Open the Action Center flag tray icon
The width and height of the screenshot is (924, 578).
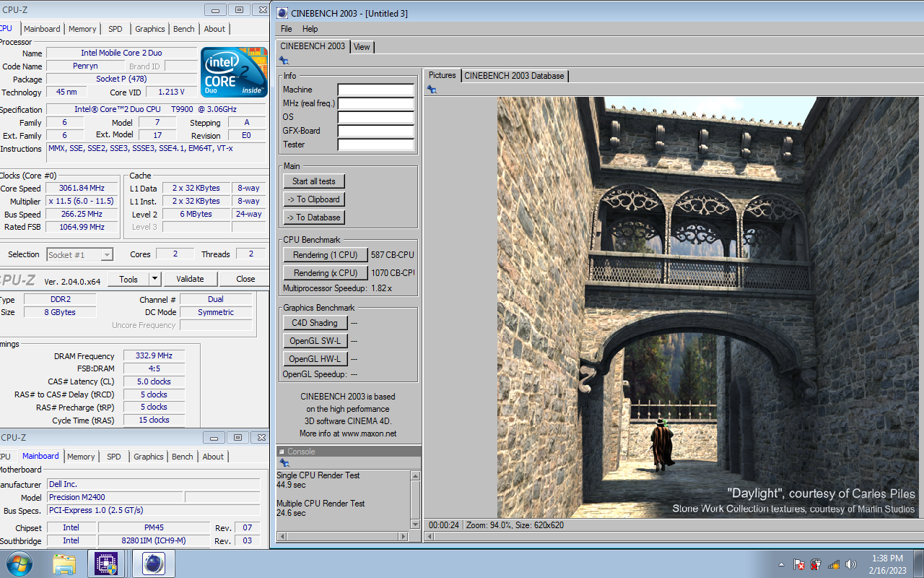coord(799,564)
